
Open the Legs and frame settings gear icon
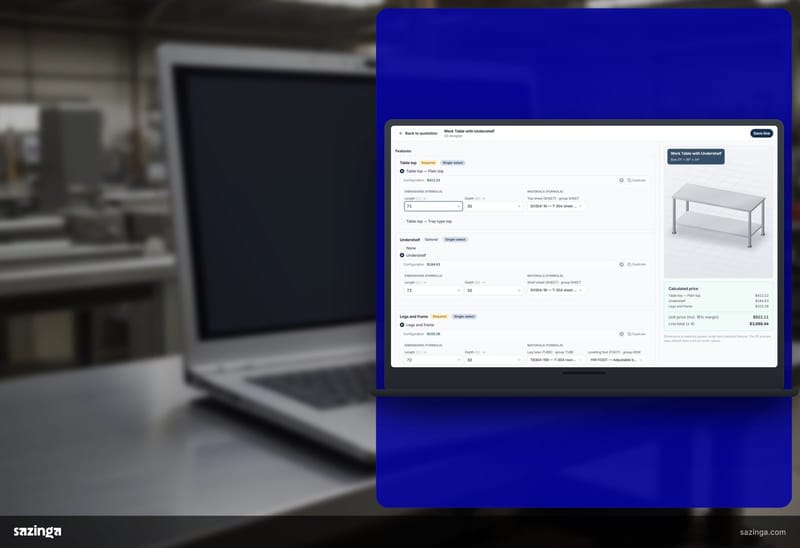(x=621, y=334)
